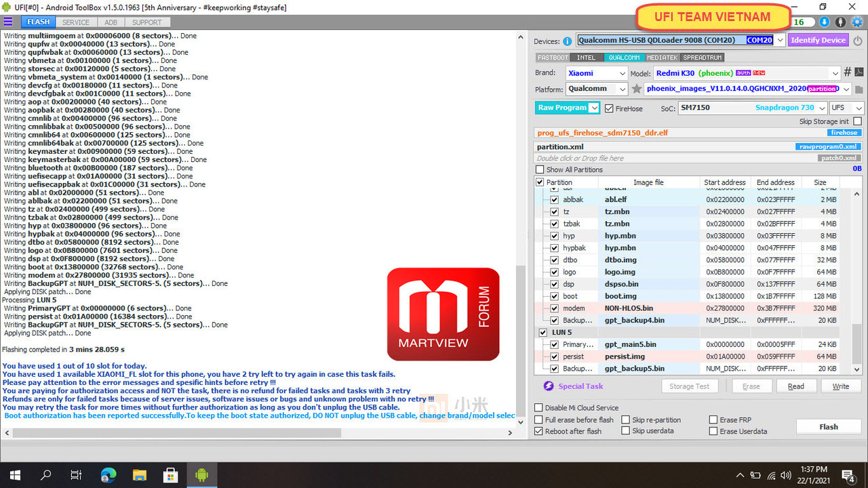Expand the Devices COM port dropdown
The image size is (868, 488).
tap(780, 41)
